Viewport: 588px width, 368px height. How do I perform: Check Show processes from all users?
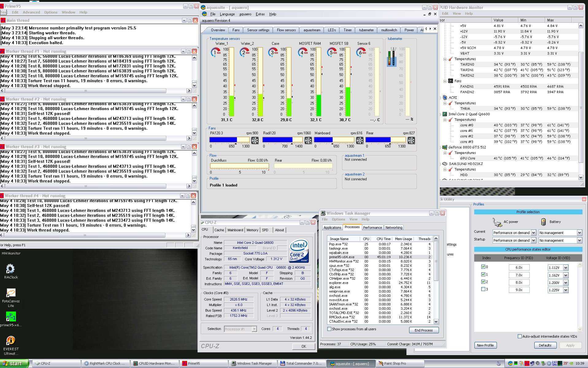coord(329,329)
